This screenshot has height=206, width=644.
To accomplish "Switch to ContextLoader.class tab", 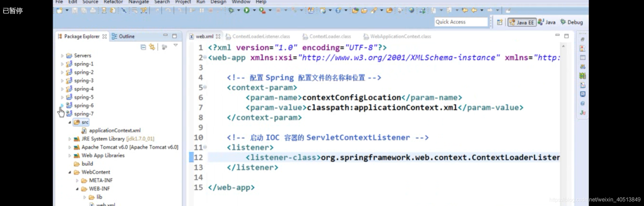I will point(327,36).
